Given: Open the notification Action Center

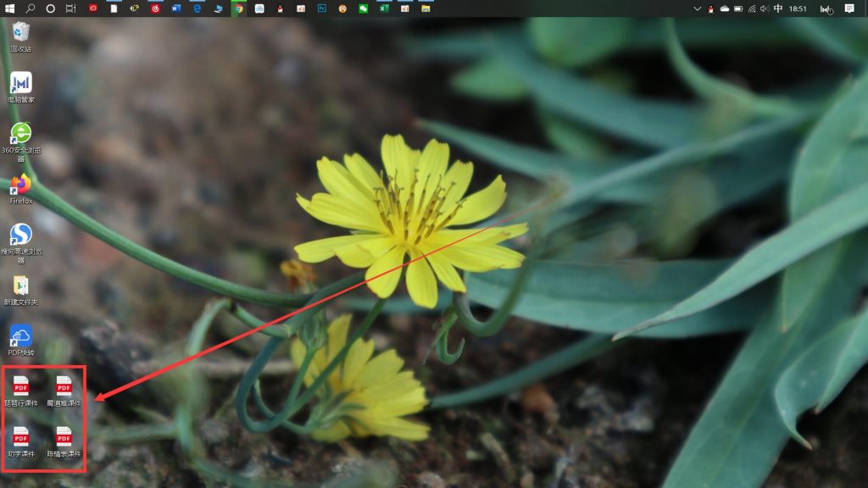Looking at the screenshot, I should [x=849, y=8].
